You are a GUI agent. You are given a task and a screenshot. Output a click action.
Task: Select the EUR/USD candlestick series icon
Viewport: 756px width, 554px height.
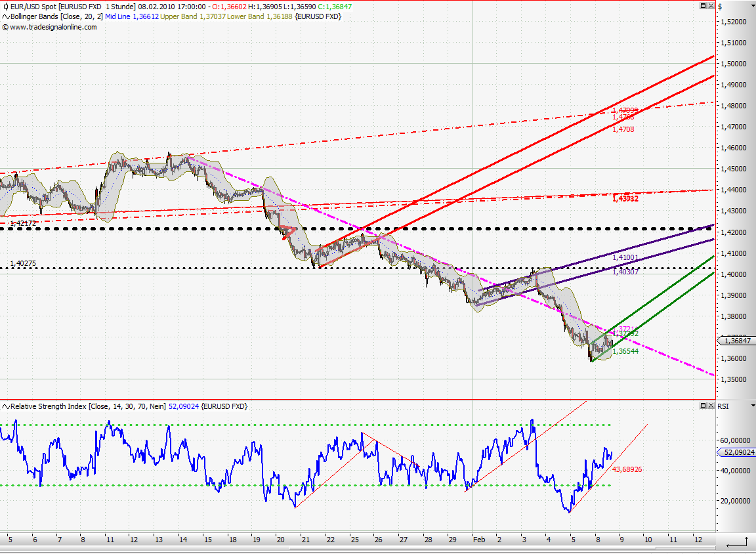click(5, 6)
